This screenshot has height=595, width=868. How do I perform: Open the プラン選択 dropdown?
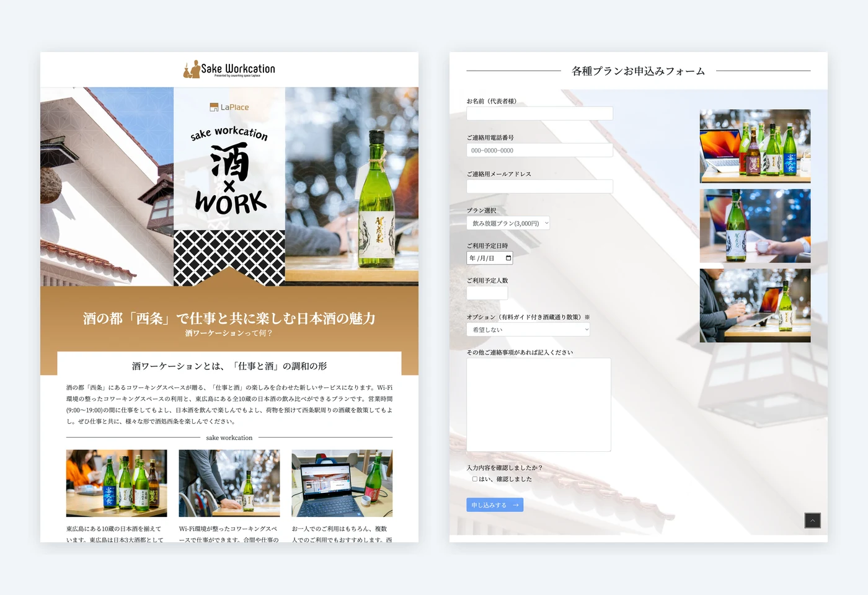508,223
